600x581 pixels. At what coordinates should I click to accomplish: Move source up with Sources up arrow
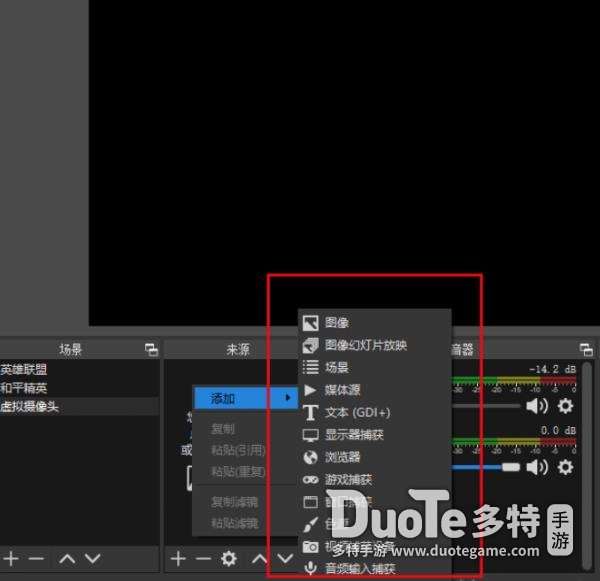tap(259, 559)
